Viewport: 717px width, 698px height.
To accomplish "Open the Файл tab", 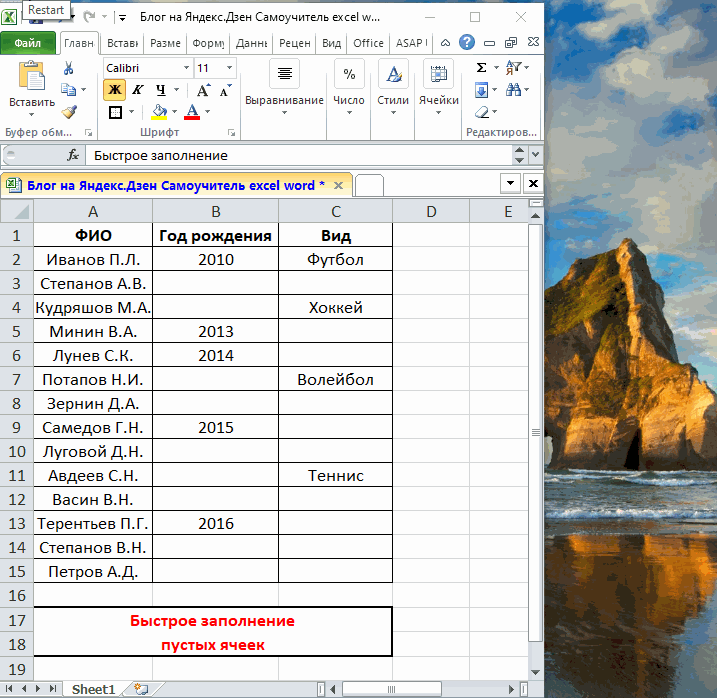I will coord(28,43).
